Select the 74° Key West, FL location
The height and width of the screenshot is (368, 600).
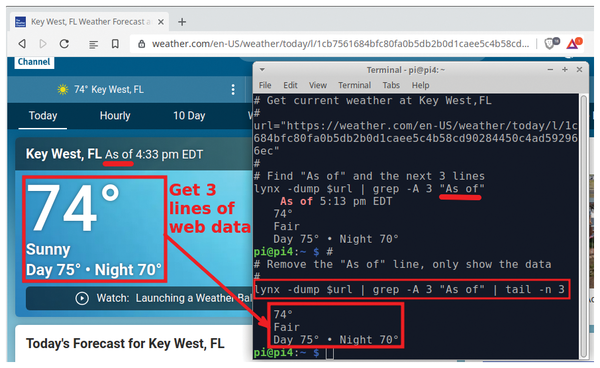109,90
